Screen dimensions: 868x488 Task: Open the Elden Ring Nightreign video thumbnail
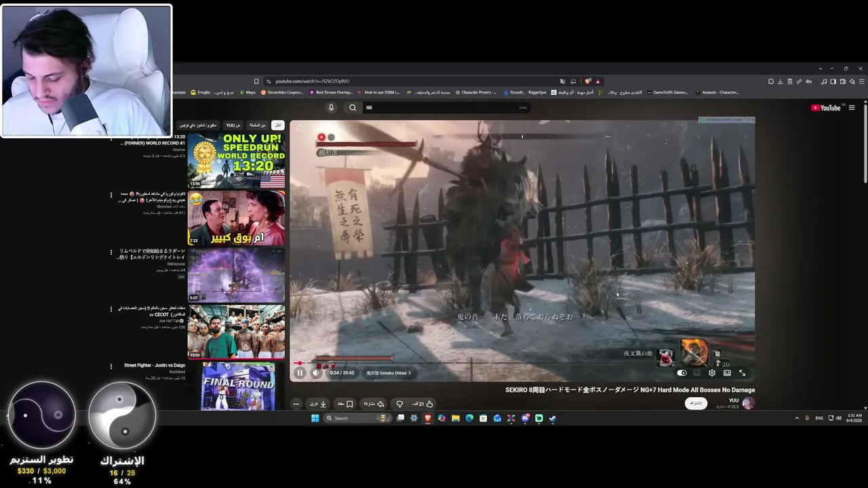[236, 275]
